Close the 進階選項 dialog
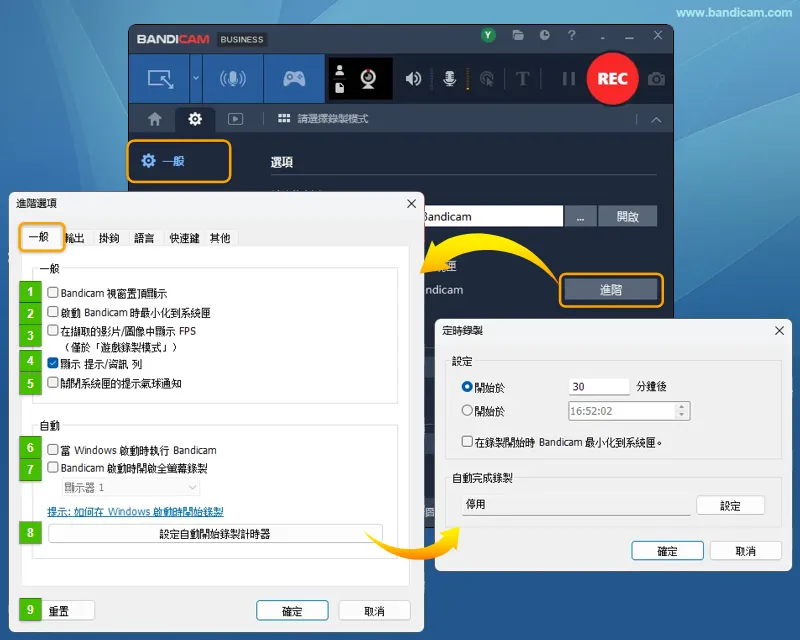 pos(412,204)
